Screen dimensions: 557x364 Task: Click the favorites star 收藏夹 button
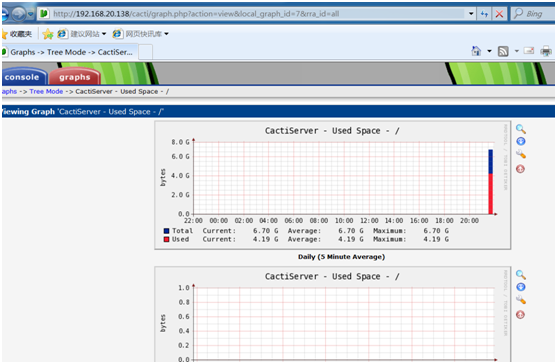coord(17,34)
